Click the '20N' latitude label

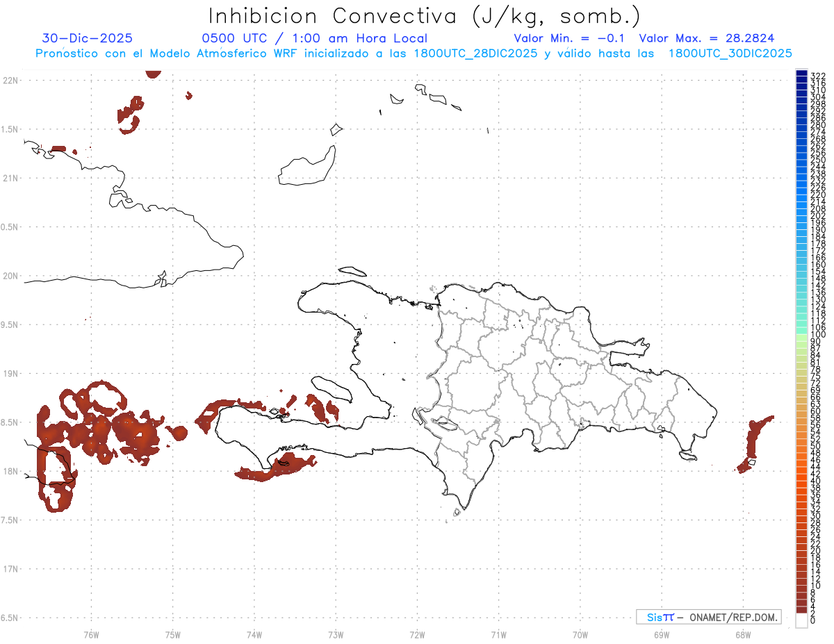[x=10, y=276]
